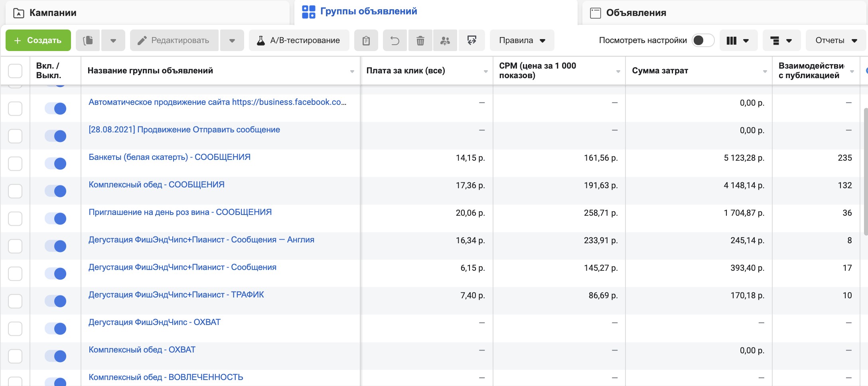Click the export arrows icon in toolbar
The image size is (868, 386).
coord(472,40)
